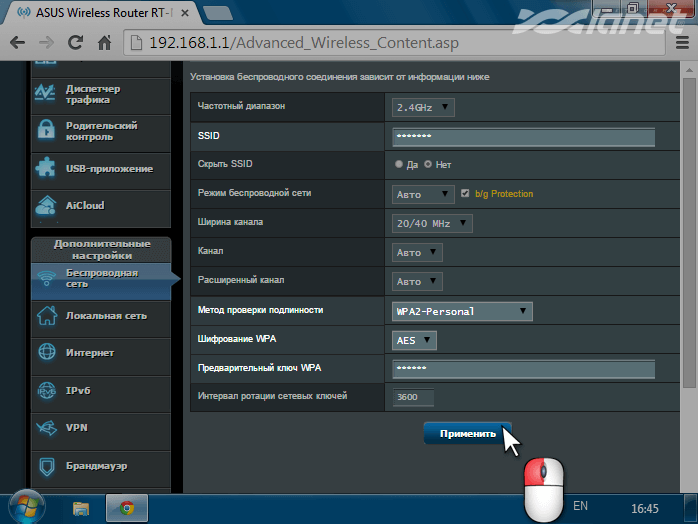
Task: Click the Parental Control lock icon
Action: coord(46,131)
